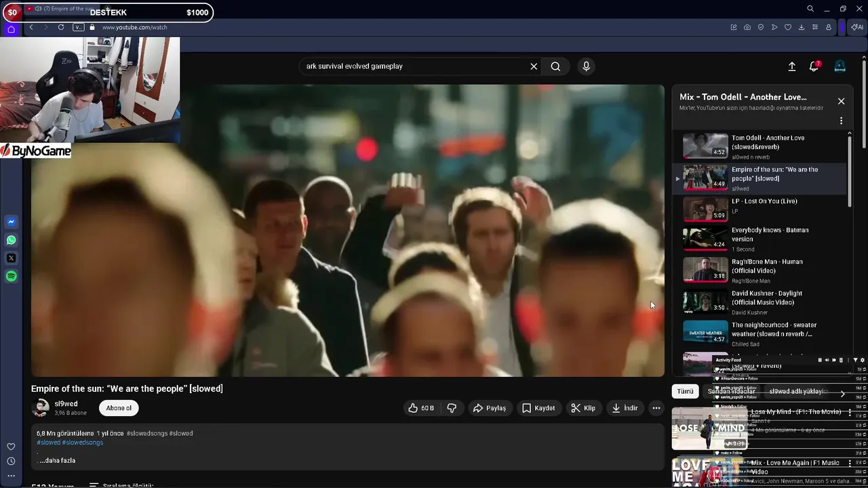The height and width of the screenshot is (488, 868).
Task: Click the Abone ol subscribe button
Action: 119,408
